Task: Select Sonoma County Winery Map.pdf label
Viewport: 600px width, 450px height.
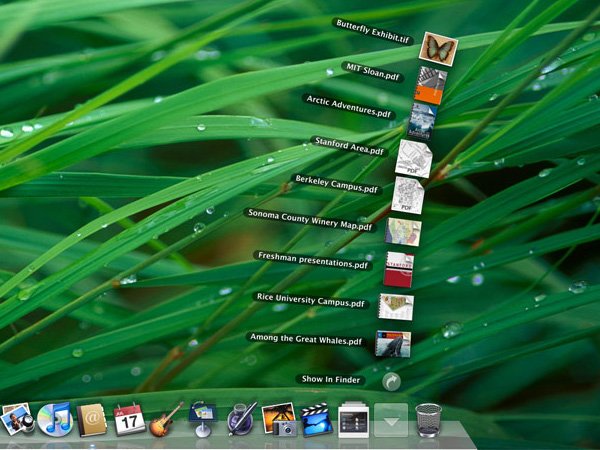Action: click(310, 220)
